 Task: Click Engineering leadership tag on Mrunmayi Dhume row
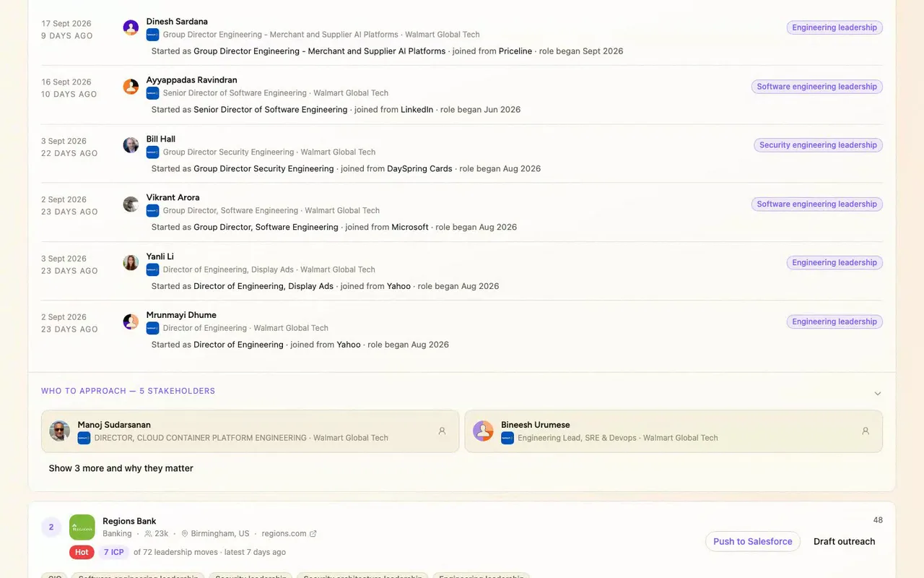[x=834, y=322]
